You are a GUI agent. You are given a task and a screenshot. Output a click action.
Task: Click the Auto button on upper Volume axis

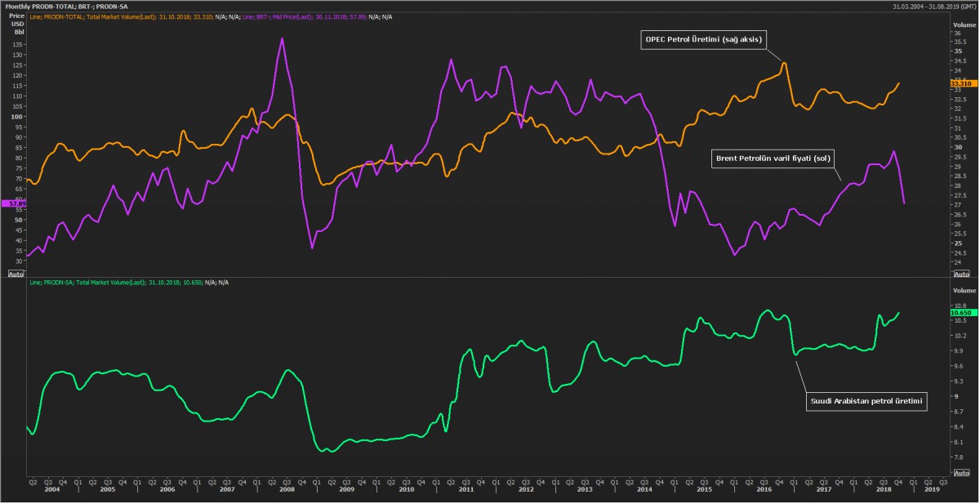(963, 274)
